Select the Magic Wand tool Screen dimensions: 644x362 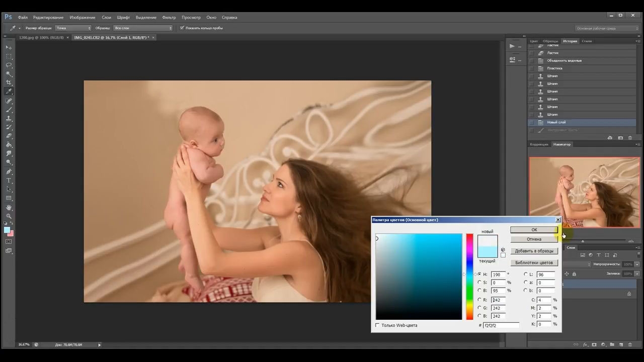tap(9, 73)
